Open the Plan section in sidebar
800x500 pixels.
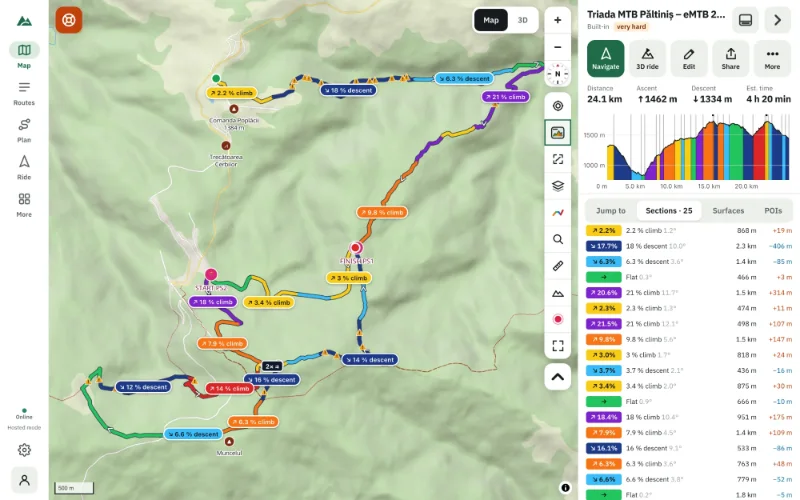[24, 131]
